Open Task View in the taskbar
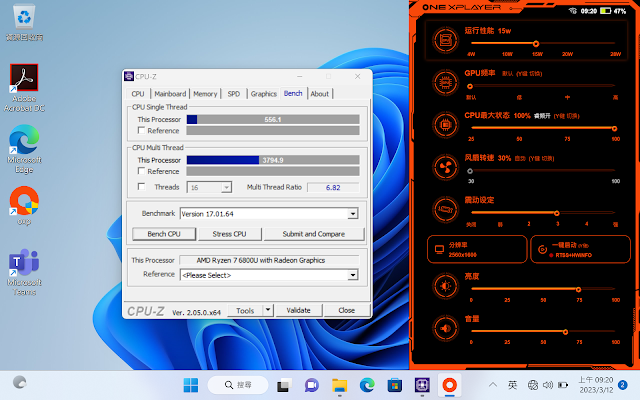Image resolution: width=640 pixels, height=400 pixels. [x=284, y=385]
